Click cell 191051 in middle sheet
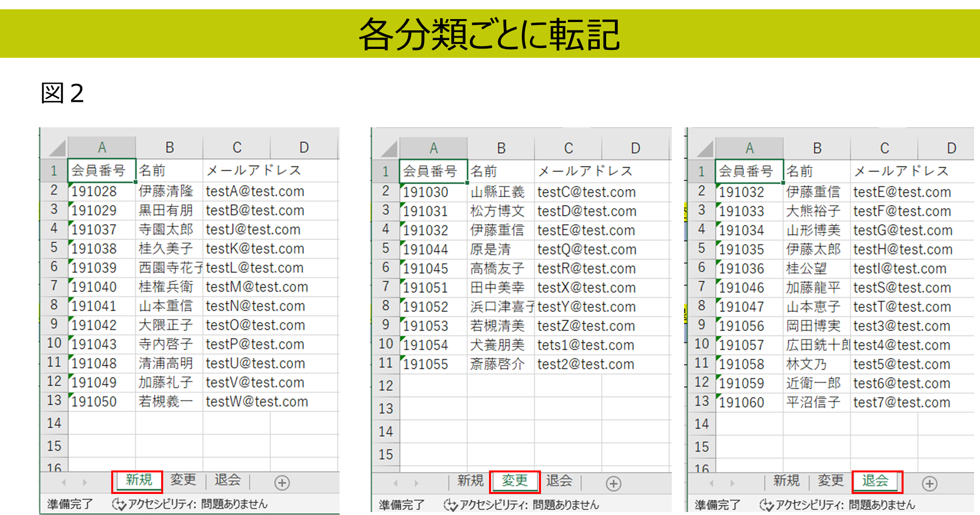 point(433,288)
